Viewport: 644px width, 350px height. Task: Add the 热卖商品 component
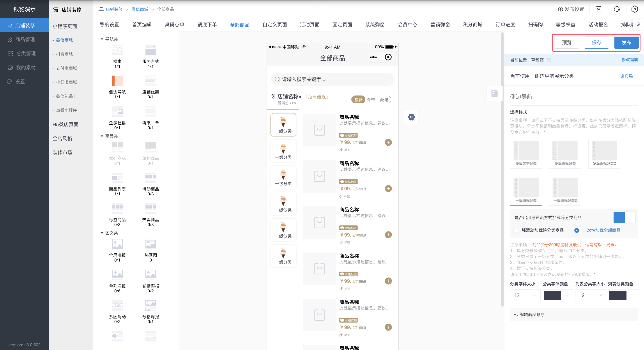tap(150, 209)
